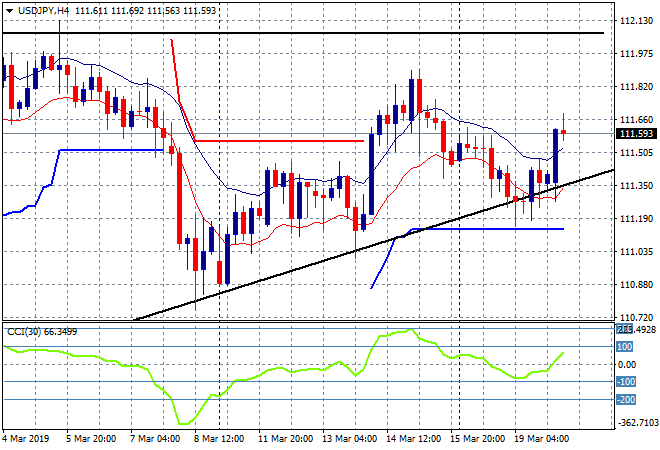Click the 111.350 price axis label
660x450 pixels.
(x=636, y=186)
